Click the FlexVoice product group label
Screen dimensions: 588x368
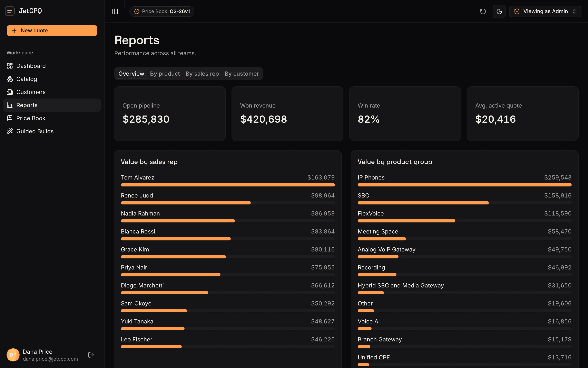[371, 213]
